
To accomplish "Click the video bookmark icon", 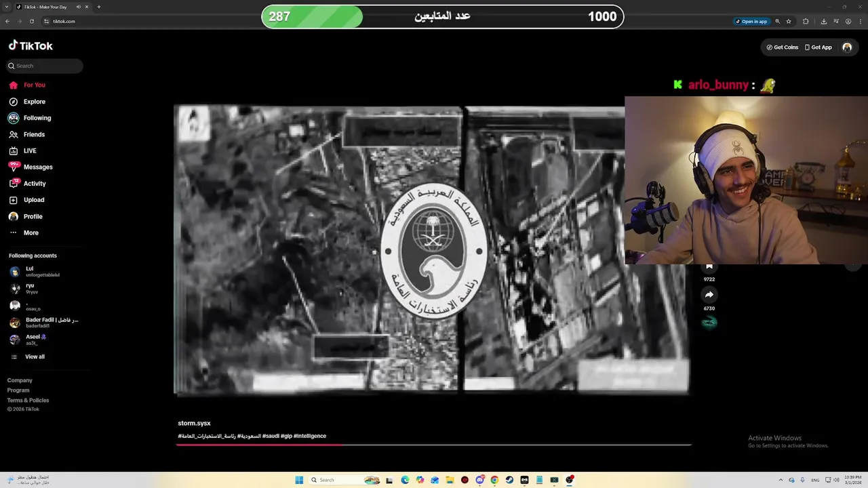I will coord(709,266).
